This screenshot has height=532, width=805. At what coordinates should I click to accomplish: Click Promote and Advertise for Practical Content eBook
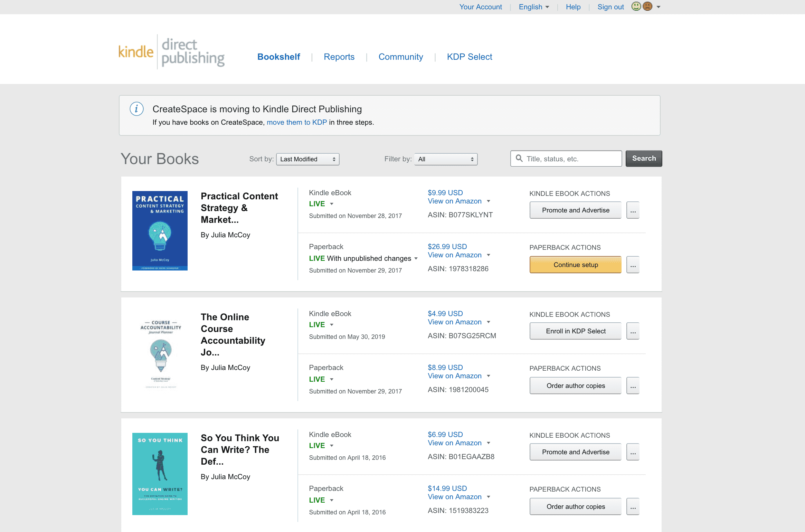point(576,210)
